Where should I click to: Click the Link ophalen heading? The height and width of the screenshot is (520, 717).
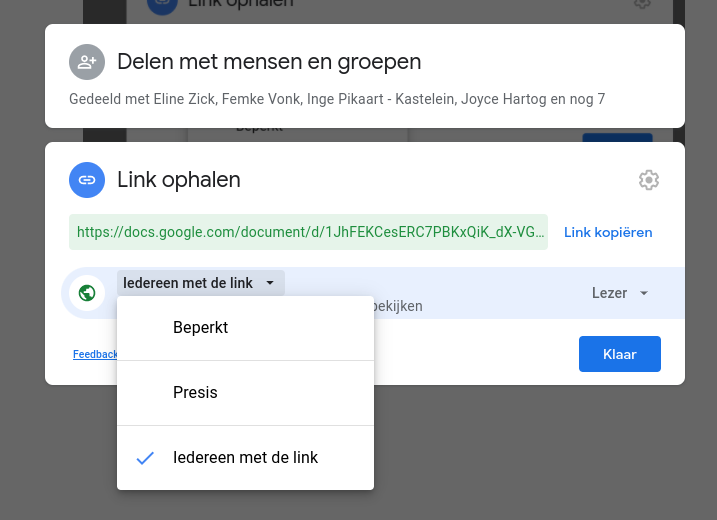click(179, 180)
